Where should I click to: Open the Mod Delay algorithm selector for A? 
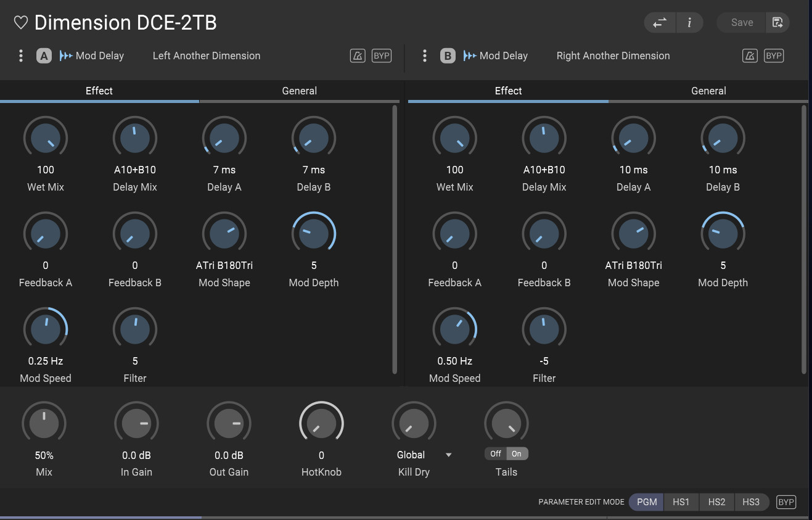coord(92,56)
